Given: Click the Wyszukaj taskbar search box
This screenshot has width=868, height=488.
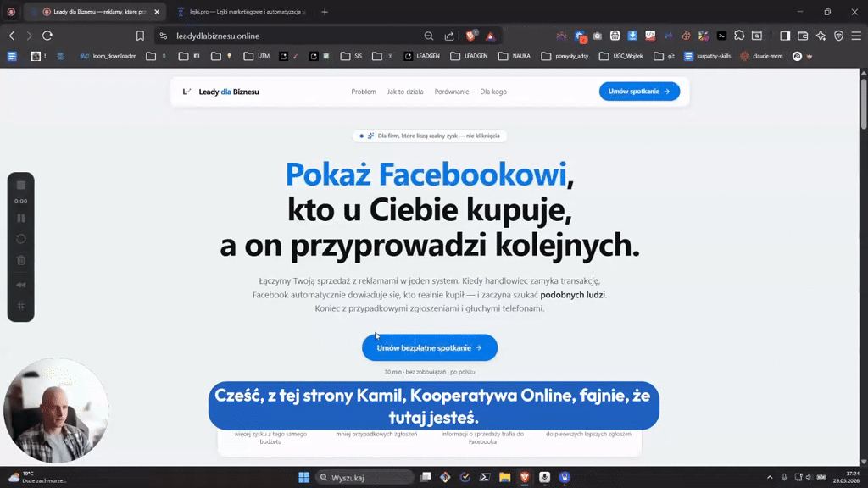Looking at the screenshot, I should tap(365, 478).
